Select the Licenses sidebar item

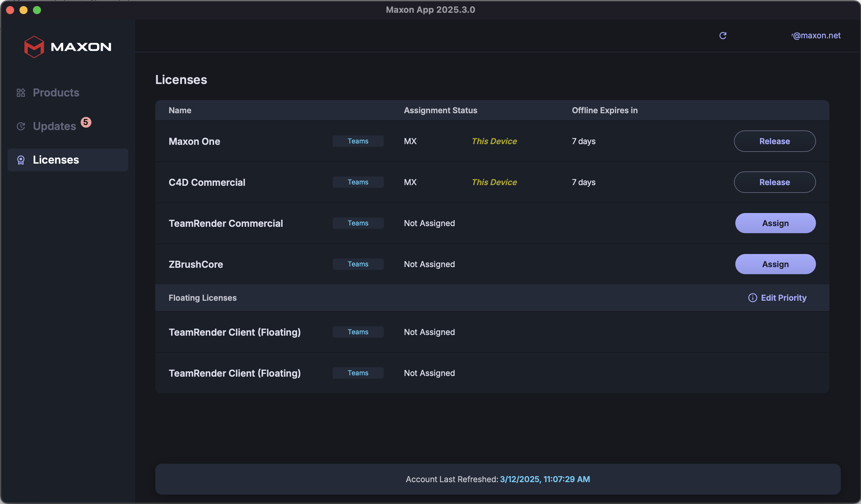pos(68,160)
